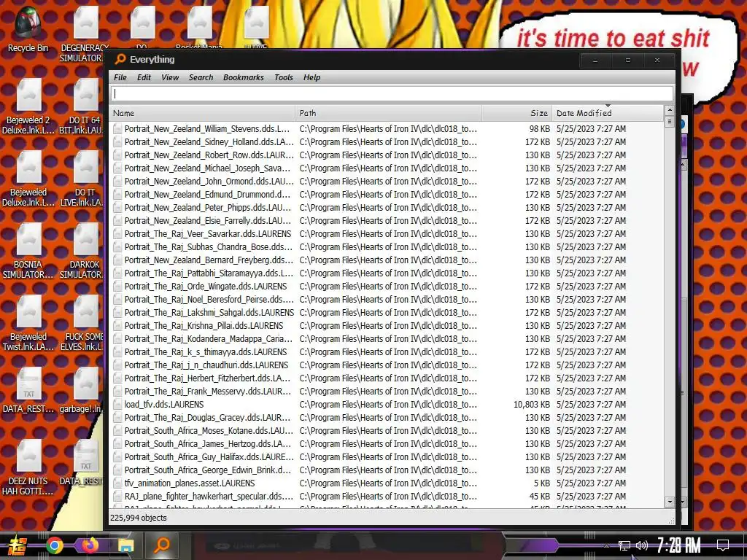This screenshot has height=560, width=747.
Task: Click the Start button on taskbar
Action: (x=17, y=545)
